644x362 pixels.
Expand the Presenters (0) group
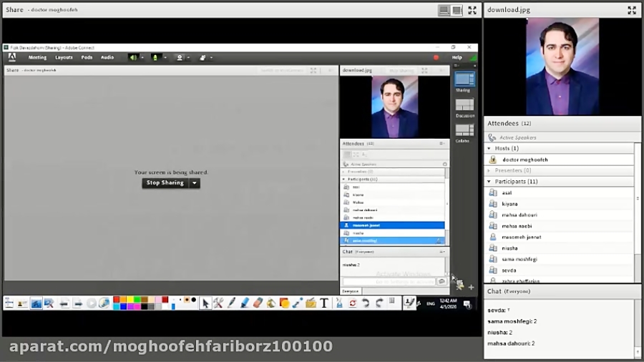[x=489, y=170]
